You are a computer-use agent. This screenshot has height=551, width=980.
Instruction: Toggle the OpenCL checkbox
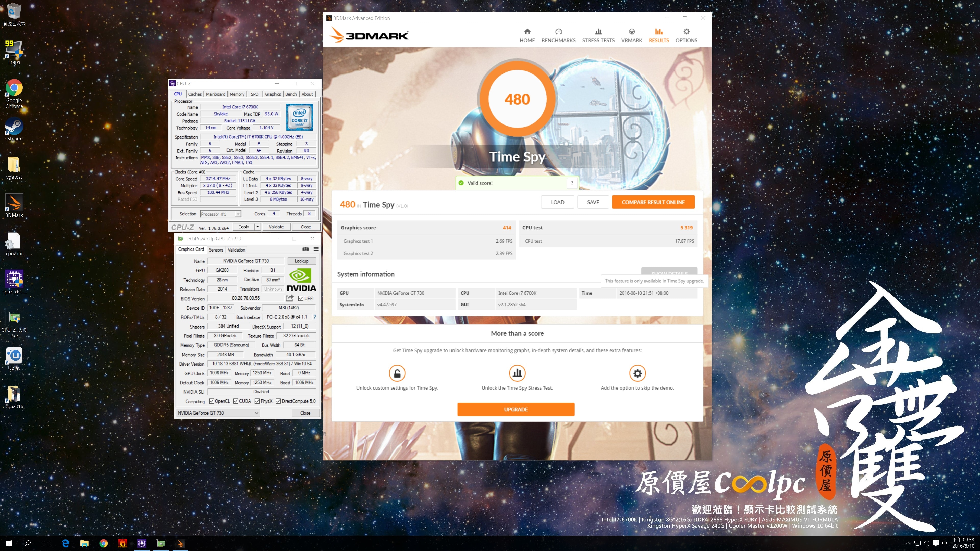click(212, 401)
